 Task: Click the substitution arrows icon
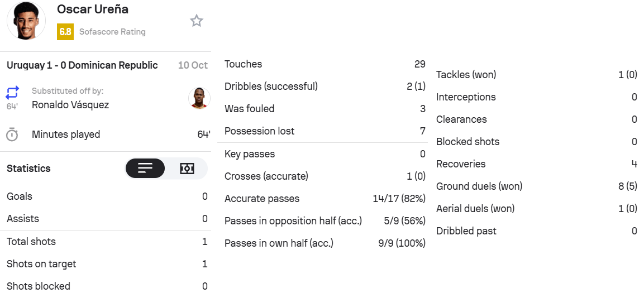[13, 92]
